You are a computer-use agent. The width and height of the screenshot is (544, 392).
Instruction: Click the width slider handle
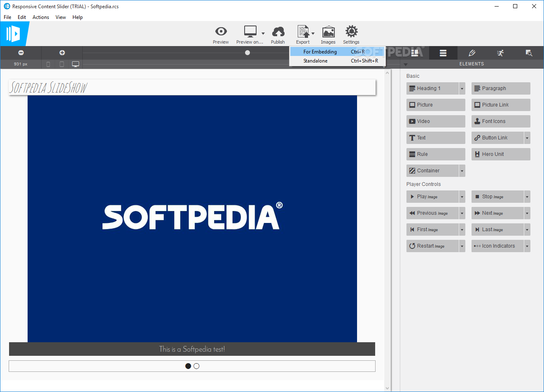click(247, 53)
